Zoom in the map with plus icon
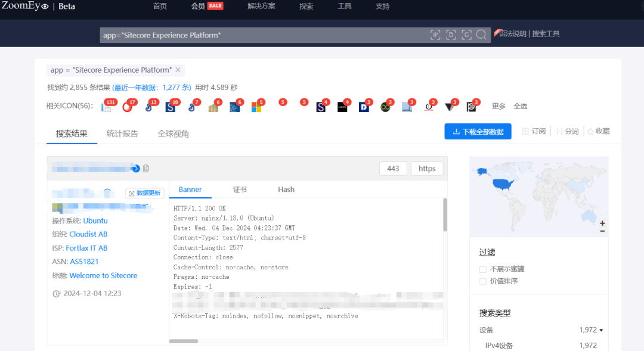644x351 pixels. pyautogui.click(x=602, y=223)
